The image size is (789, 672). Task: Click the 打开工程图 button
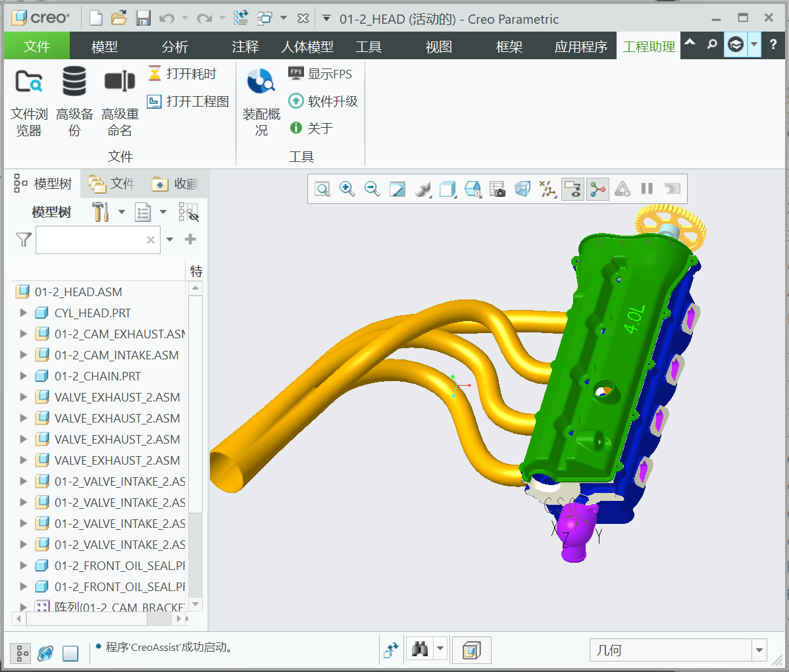tap(189, 101)
